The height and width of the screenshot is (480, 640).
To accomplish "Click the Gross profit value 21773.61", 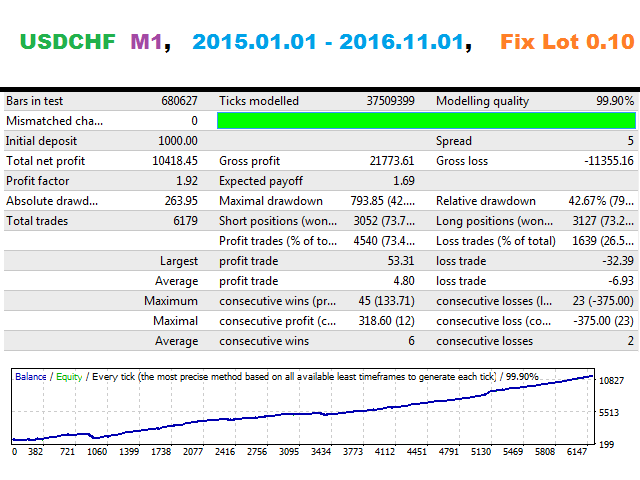I will pyautogui.click(x=392, y=161).
